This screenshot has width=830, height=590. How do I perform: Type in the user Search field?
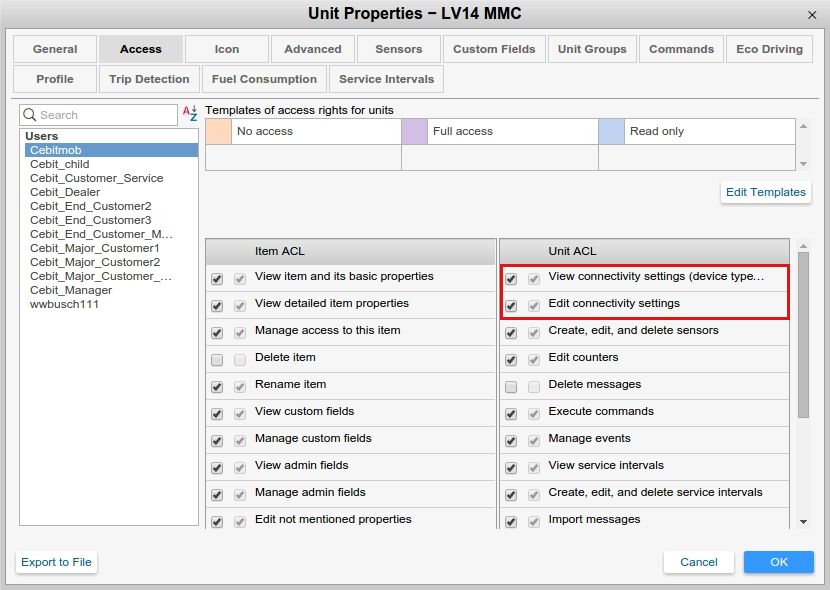pyautogui.click(x=105, y=115)
